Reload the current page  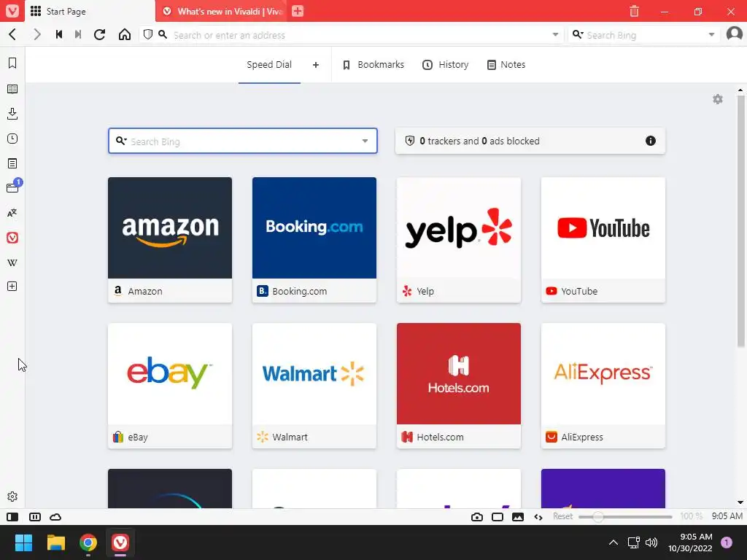pos(99,35)
